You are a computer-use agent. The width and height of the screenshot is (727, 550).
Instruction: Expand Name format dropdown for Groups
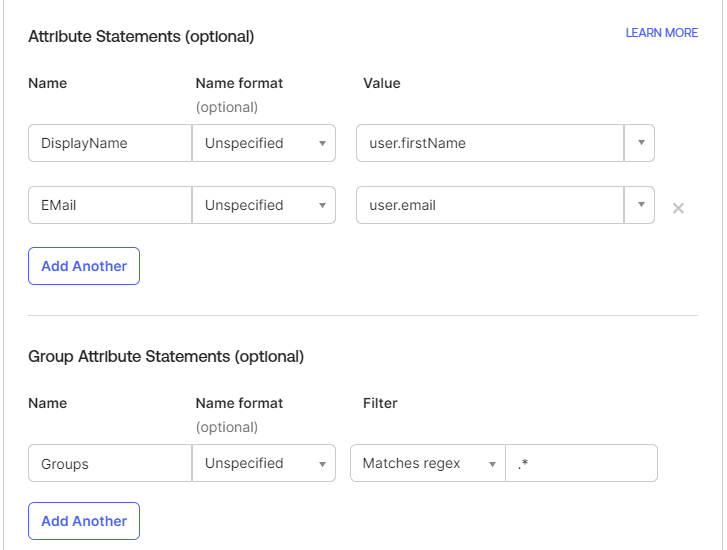click(264, 463)
